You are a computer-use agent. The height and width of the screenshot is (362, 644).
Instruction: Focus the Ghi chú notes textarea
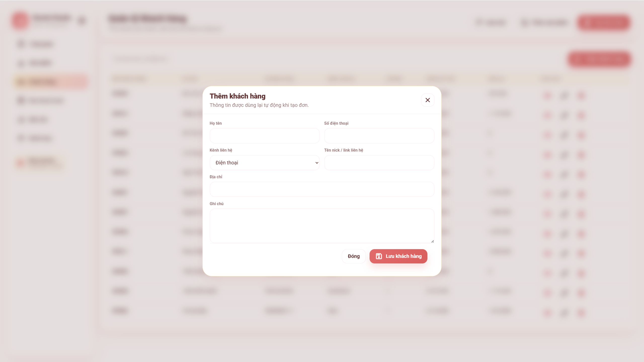[x=322, y=225]
